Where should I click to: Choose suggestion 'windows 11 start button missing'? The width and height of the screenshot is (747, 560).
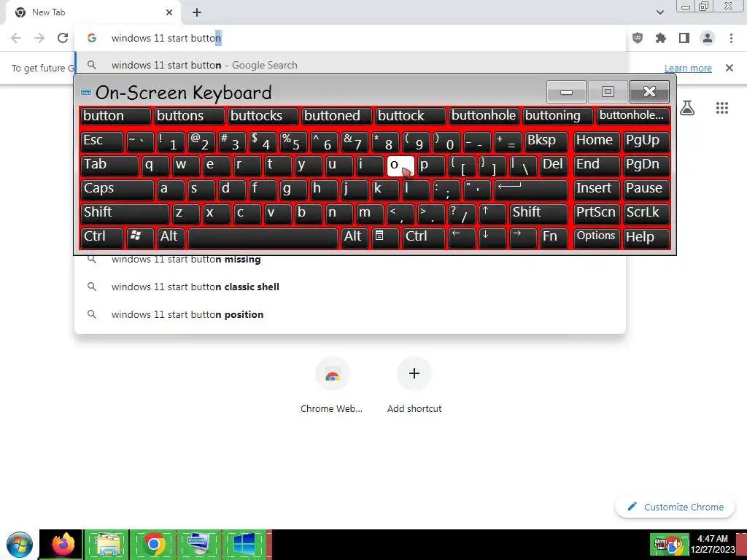point(350,259)
